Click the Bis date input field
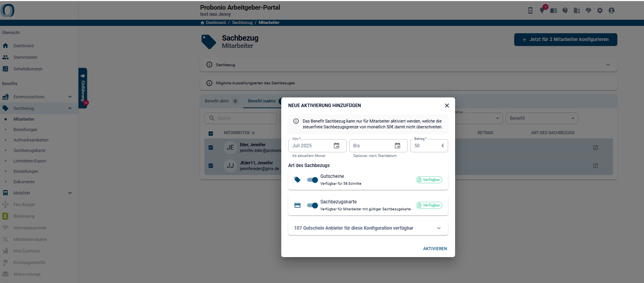 click(x=378, y=146)
